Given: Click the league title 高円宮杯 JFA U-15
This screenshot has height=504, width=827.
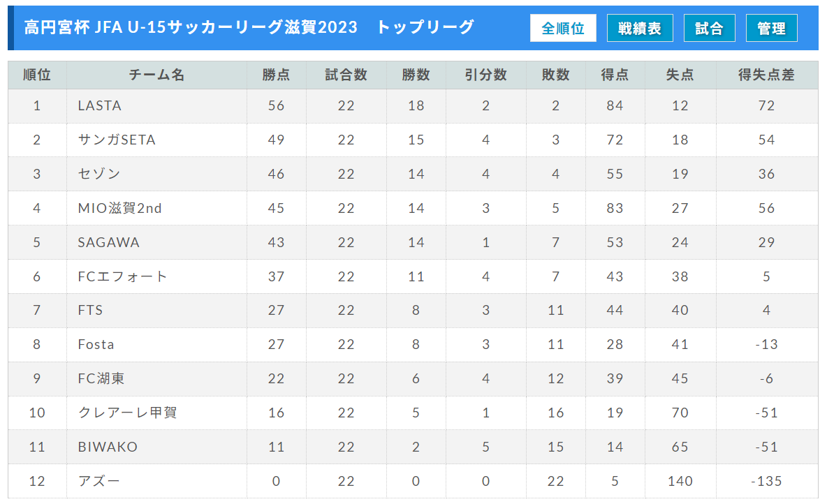Looking at the screenshot, I should tap(95, 27).
